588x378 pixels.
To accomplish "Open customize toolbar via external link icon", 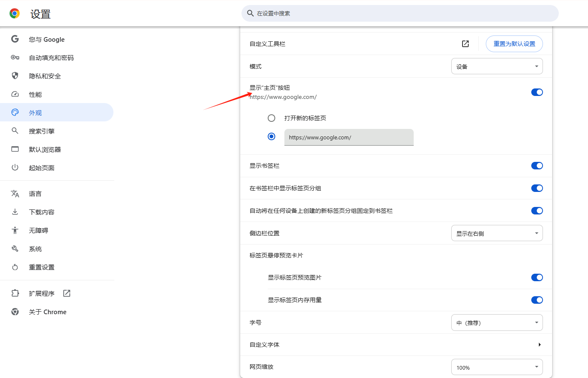I will click(x=465, y=44).
